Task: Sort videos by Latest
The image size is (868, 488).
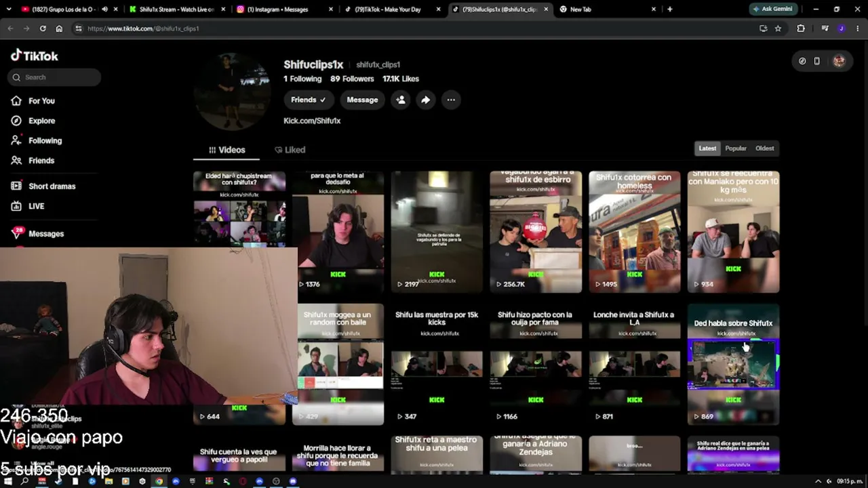Action: (x=707, y=148)
